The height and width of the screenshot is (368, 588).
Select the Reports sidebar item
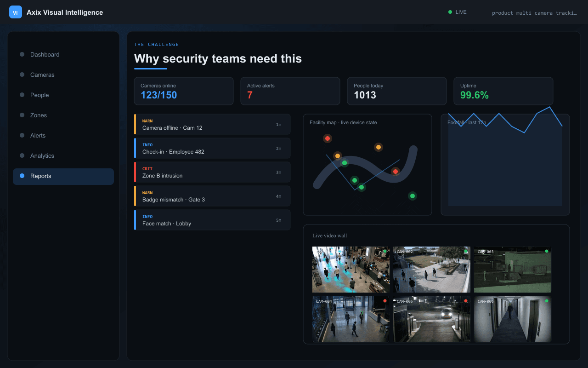[x=63, y=176]
